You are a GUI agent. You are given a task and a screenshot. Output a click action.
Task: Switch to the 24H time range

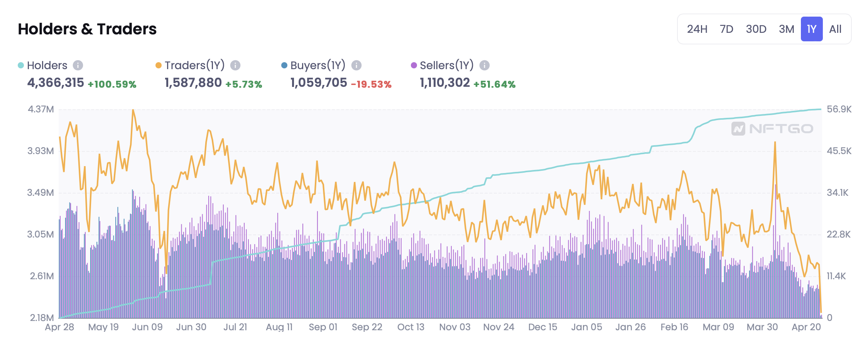coord(697,29)
